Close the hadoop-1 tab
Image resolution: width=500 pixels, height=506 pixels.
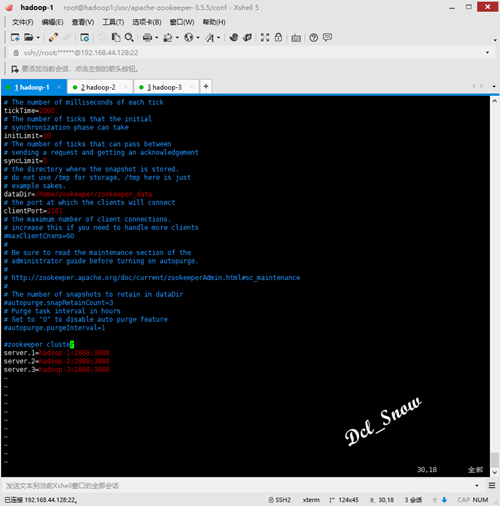59,87
